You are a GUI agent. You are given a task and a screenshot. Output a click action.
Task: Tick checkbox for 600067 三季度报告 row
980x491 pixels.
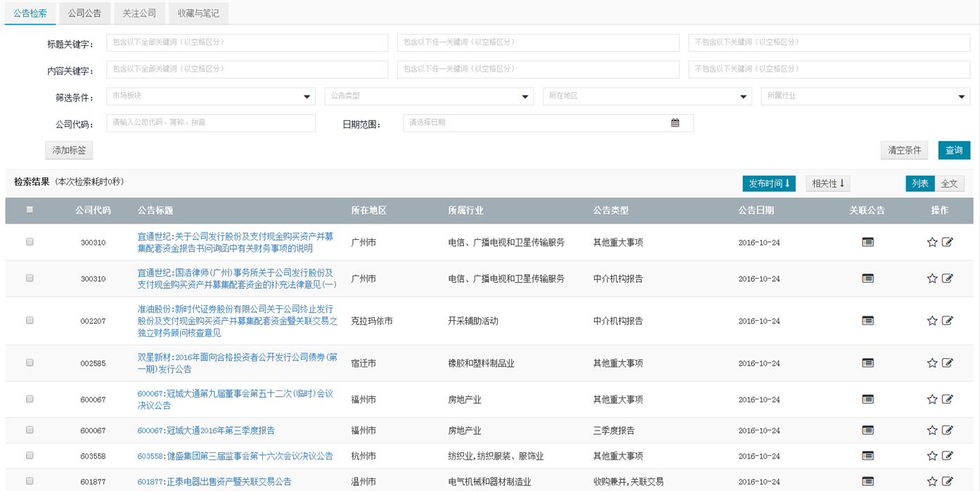click(x=30, y=430)
